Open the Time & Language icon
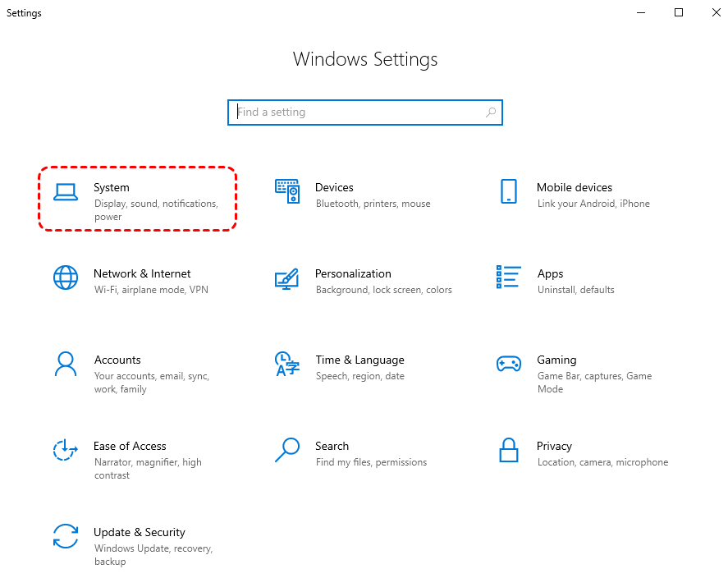Screen dimensions: 728x578 point(287,364)
